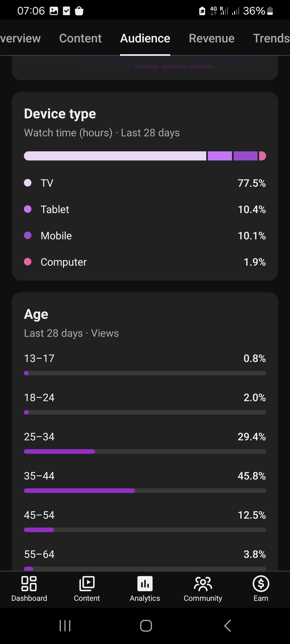Go to the Overview tab
290x644 pixels.
[20, 38]
